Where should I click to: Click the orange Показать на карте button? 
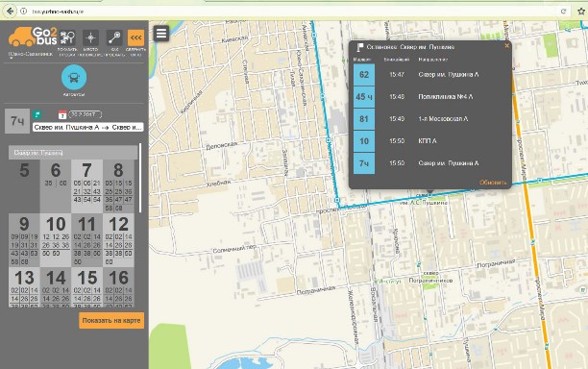pos(111,321)
